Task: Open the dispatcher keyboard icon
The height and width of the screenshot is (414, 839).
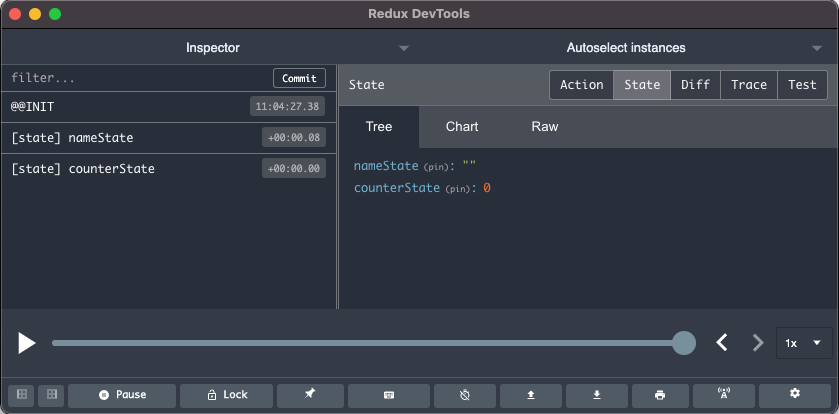Action: click(x=389, y=395)
